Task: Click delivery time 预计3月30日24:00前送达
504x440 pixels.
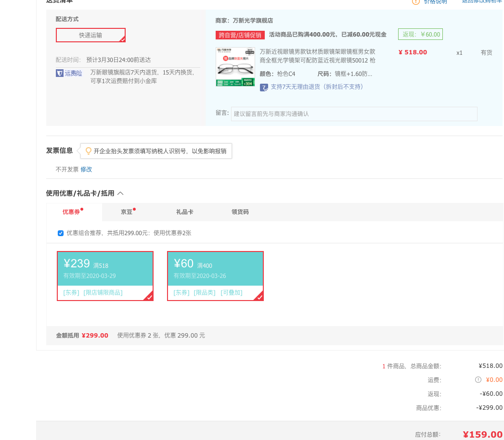Action: point(118,60)
